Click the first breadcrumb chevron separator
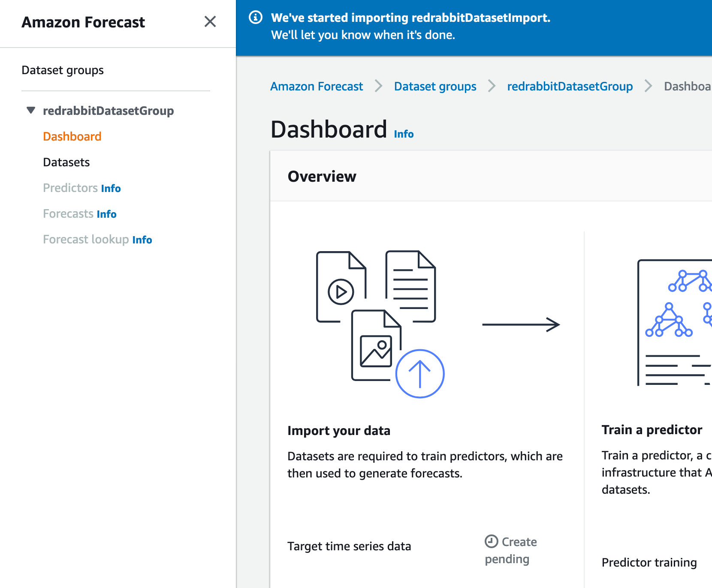Image resolution: width=712 pixels, height=588 pixels. click(x=378, y=86)
